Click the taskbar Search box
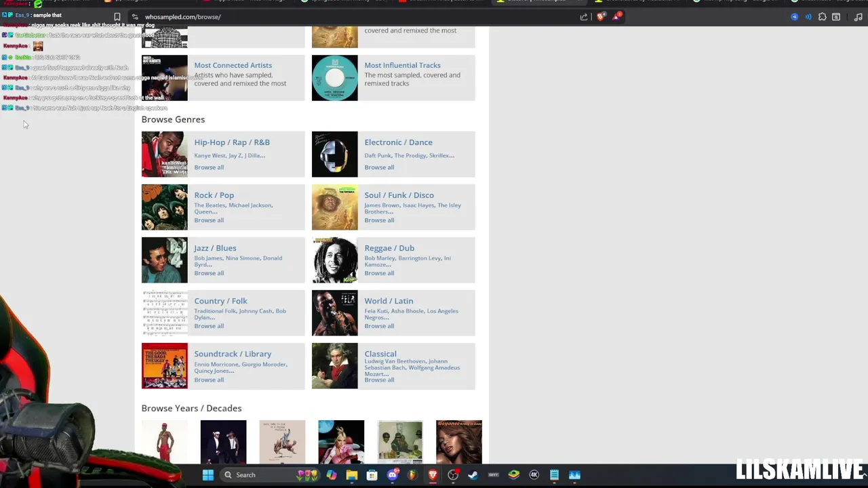This screenshot has height=488, width=868. click(270, 475)
